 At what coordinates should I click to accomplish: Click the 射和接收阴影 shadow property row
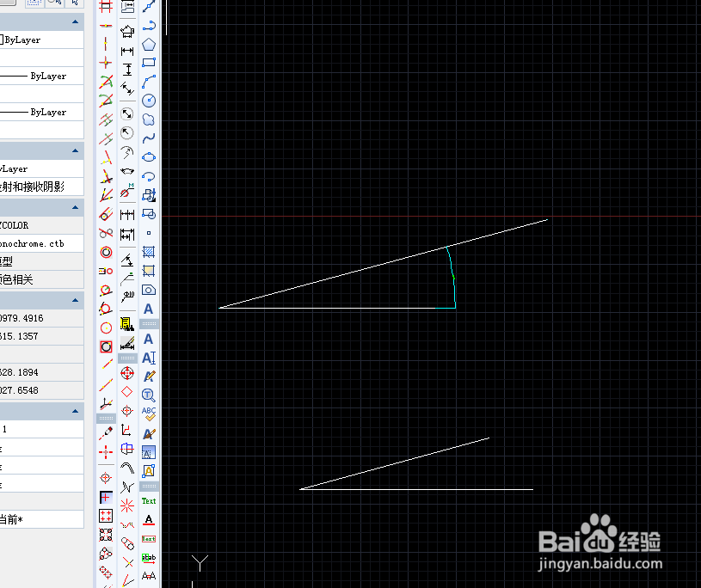[x=41, y=187]
